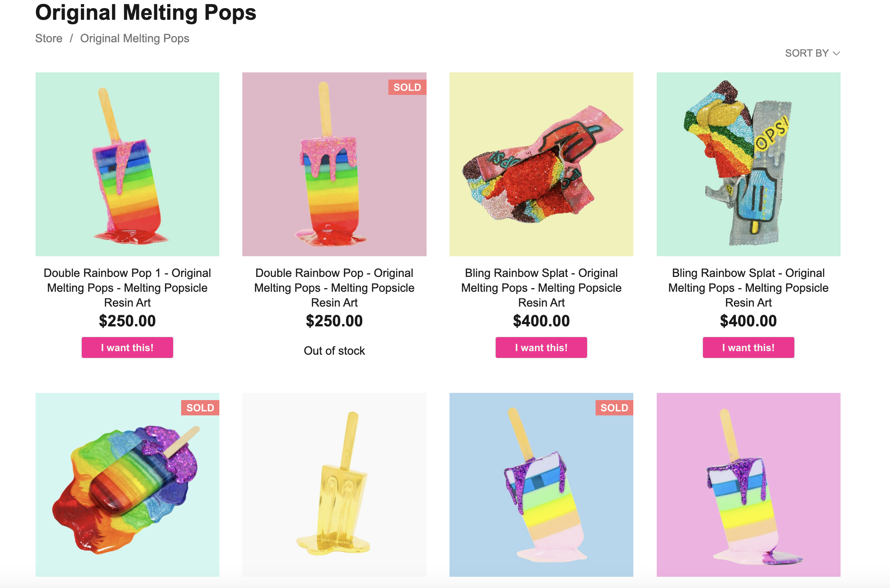Image resolution: width=890 pixels, height=588 pixels.
Task: Click the melted rainbow splat thumbnail
Action: [127, 484]
